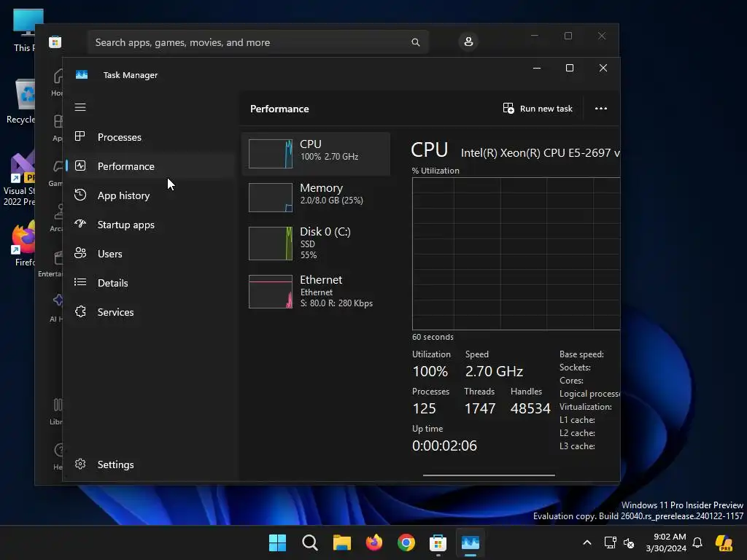Open taskbar Search
Image resolution: width=747 pixels, height=560 pixels.
coord(309,542)
